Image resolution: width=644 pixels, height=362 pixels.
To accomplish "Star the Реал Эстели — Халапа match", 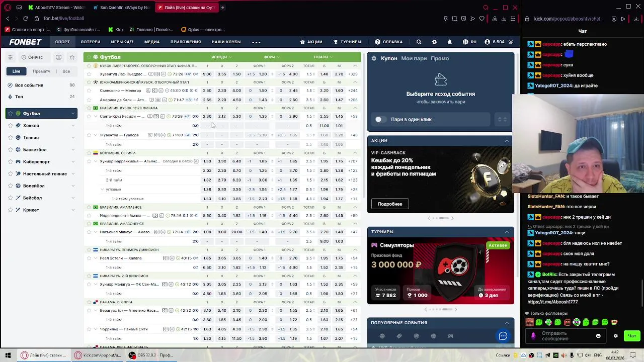I will [x=89, y=258].
